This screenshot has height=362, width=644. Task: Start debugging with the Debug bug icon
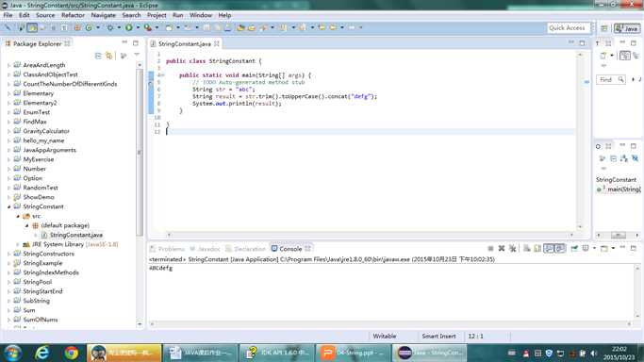click(x=110, y=27)
